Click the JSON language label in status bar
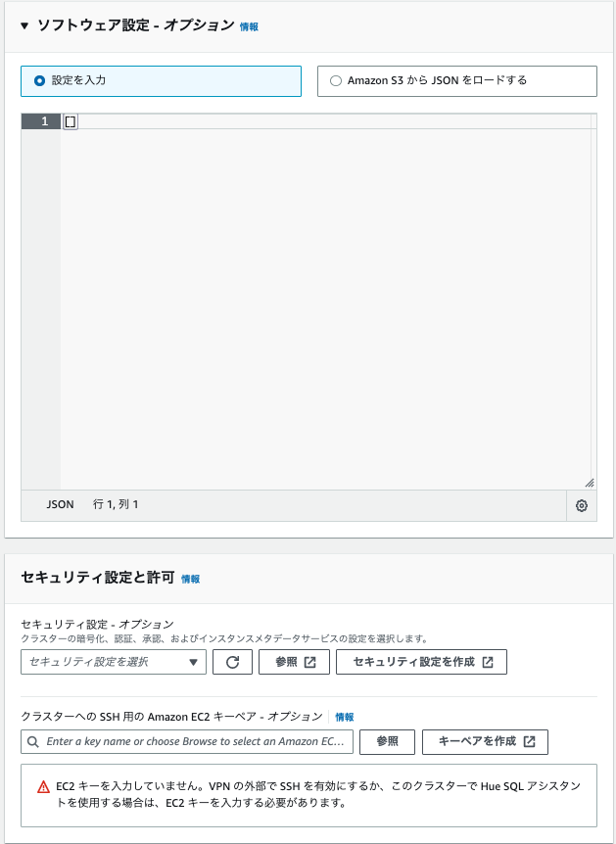Screen dimensions: 616x844 (60, 504)
